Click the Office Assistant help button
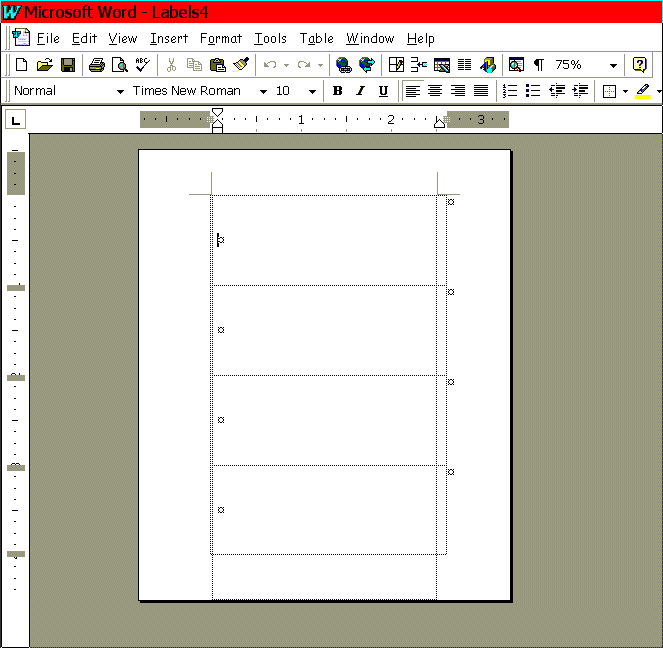Image resolution: width=663 pixels, height=648 pixels. [640, 65]
